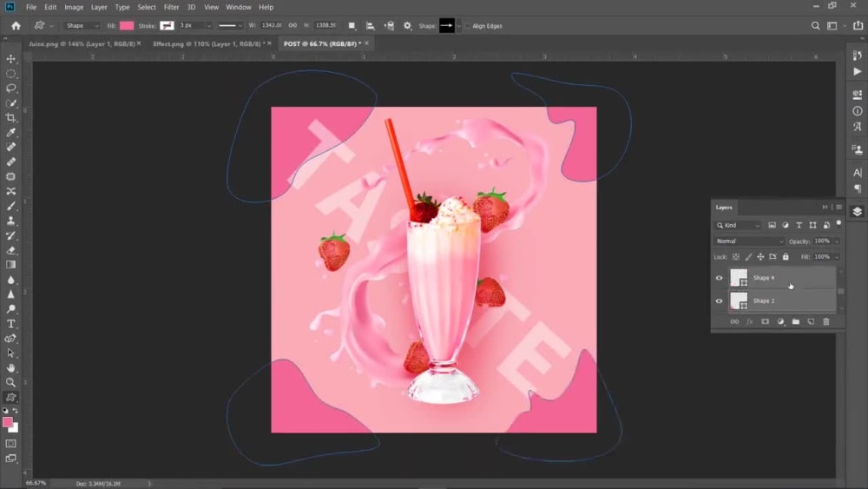Toggle lock position in Layers panel
Image resolution: width=868 pixels, height=489 pixels.
[760, 257]
